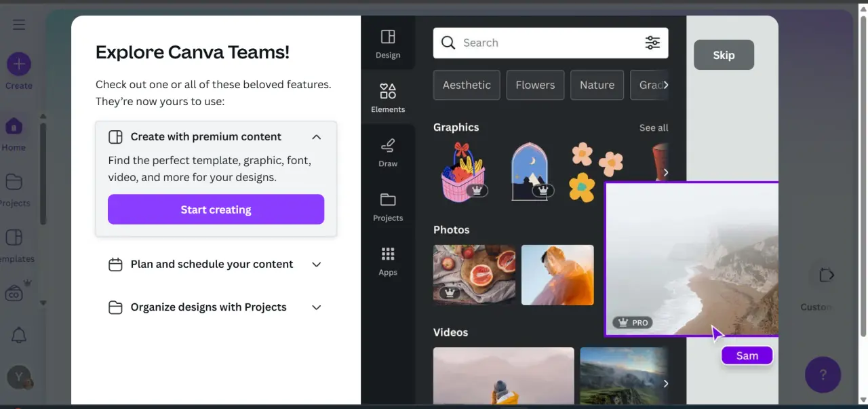The height and width of the screenshot is (409, 868).
Task: Click the folder icon beside Organize designs
Action: click(115, 307)
